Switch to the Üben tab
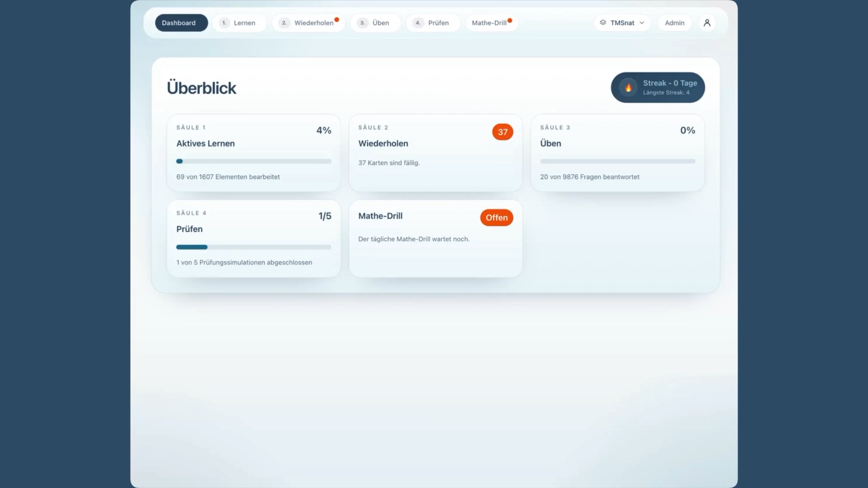 pyautogui.click(x=375, y=23)
